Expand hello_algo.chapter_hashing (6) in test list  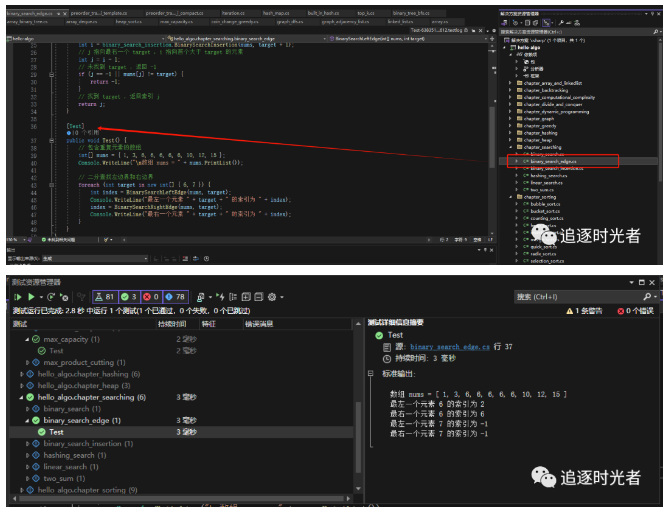[21, 374]
